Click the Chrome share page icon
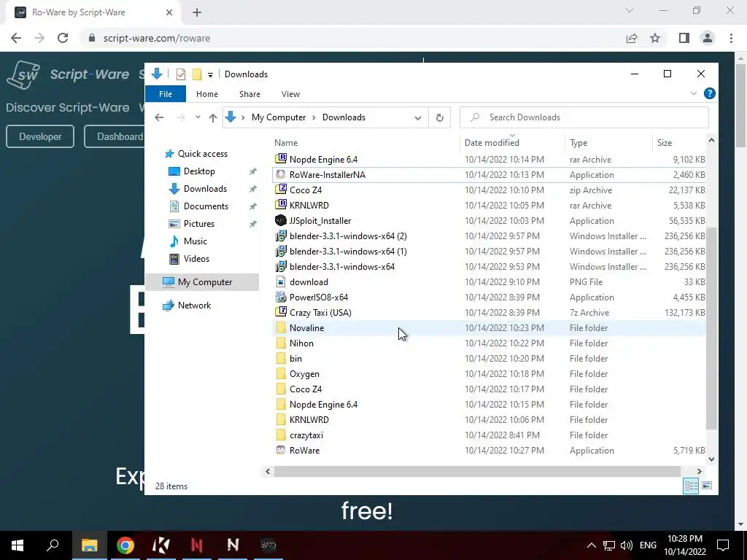 [x=632, y=38]
